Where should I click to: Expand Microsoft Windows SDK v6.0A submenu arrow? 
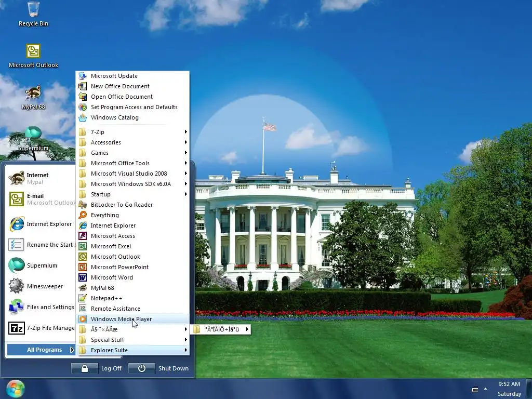(x=185, y=184)
